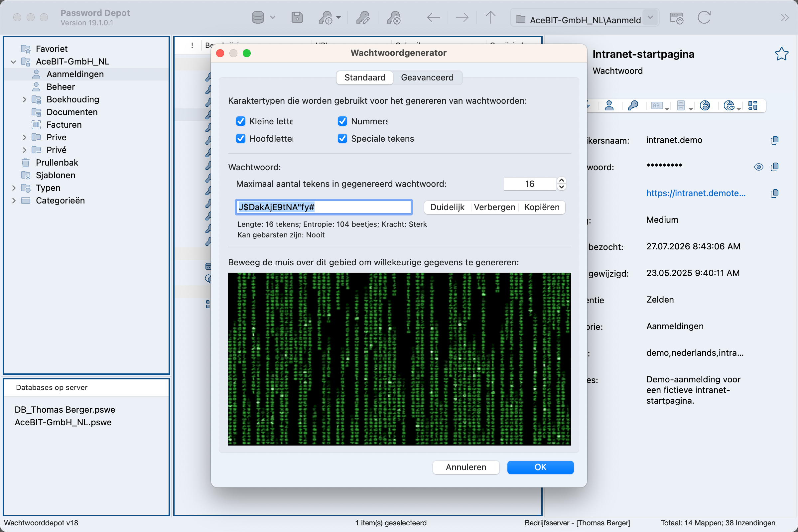Expand the Privé folder
This screenshot has height=532, width=798.
click(24, 150)
